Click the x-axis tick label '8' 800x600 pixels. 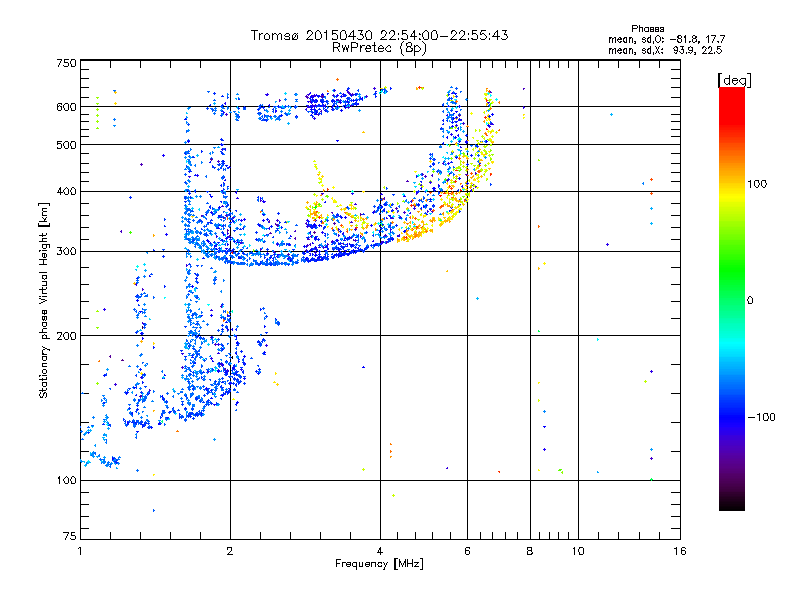point(530,551)
